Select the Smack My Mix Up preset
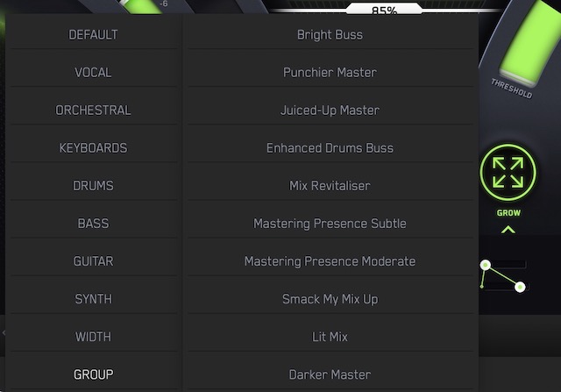Image resolution: width=561 pixels, height=392 pixels. (x=330, y=299)
